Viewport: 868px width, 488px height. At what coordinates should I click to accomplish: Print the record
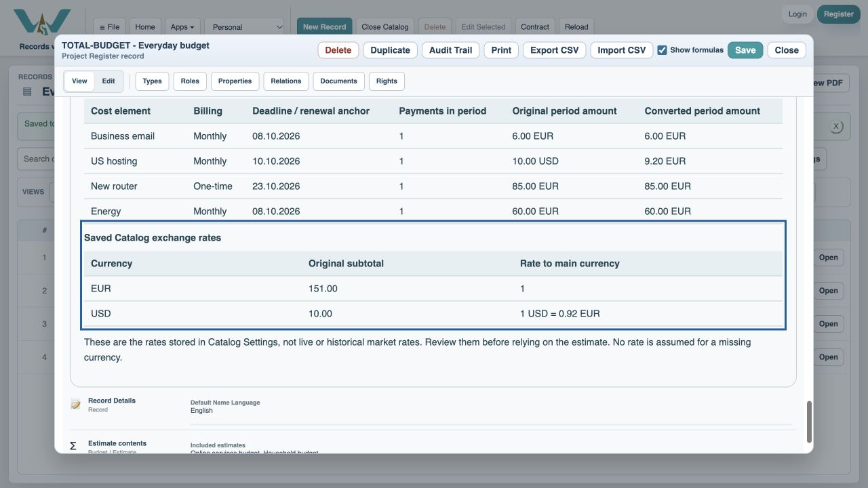pyautogui.click(x=501, y=50)
